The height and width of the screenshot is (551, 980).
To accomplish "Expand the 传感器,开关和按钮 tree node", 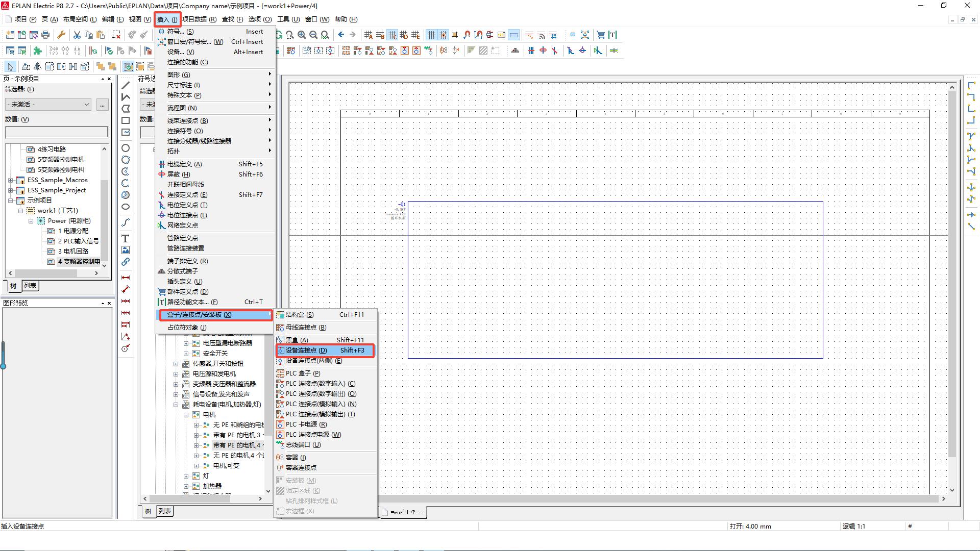I will [x=176, y=364].
